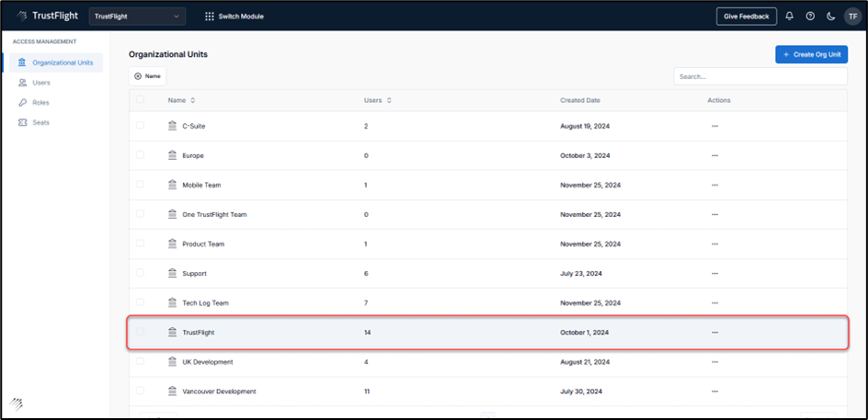868x420 pixels.
Task: Open actions ellipsis for TrustFlight row
Action: tap(714, 333)
